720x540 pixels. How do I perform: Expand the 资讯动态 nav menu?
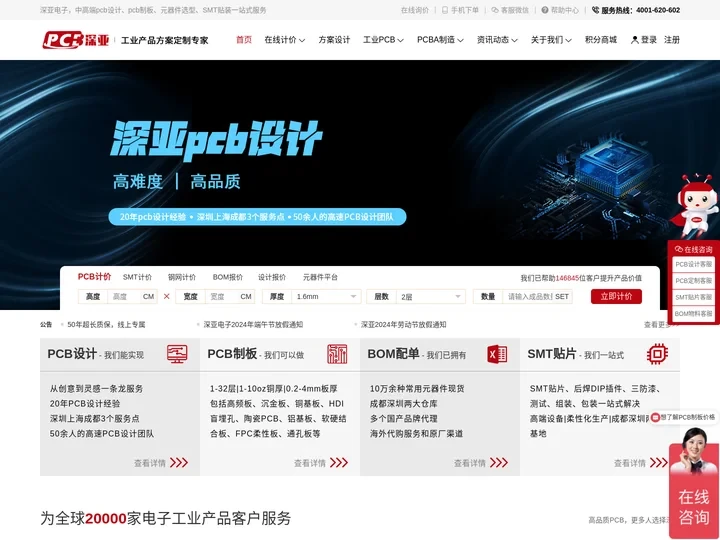[497, 40]
